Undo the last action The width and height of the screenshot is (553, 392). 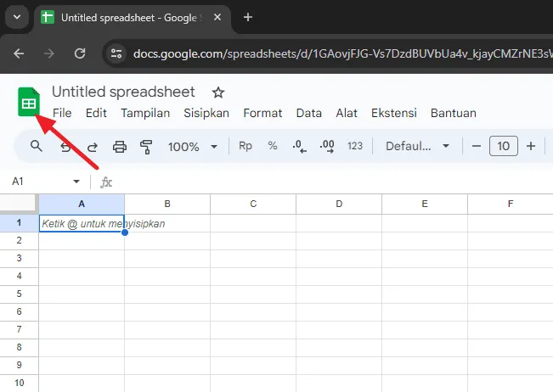65,147
